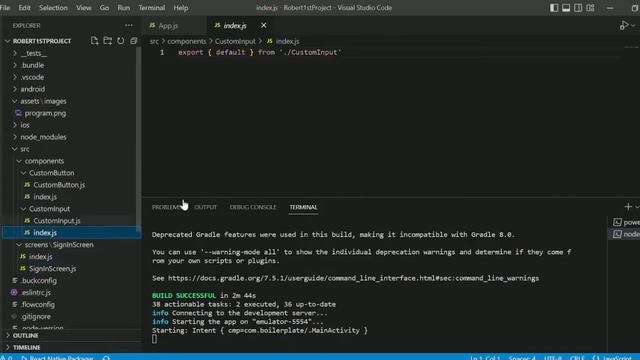Toggle primary side bar layout icon
This screenshot has height=360, width=640.
pos(554,8)
